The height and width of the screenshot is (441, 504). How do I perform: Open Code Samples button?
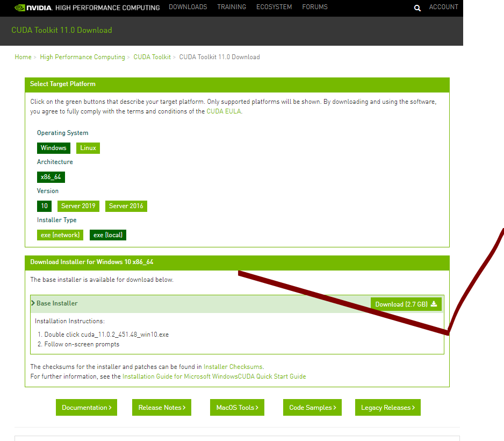click(x=312, y=408)
